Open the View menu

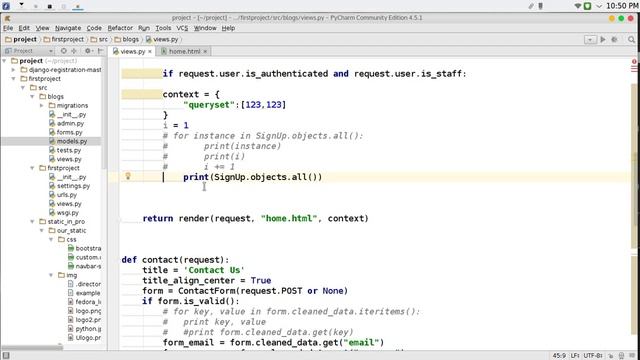coord(42,28)
